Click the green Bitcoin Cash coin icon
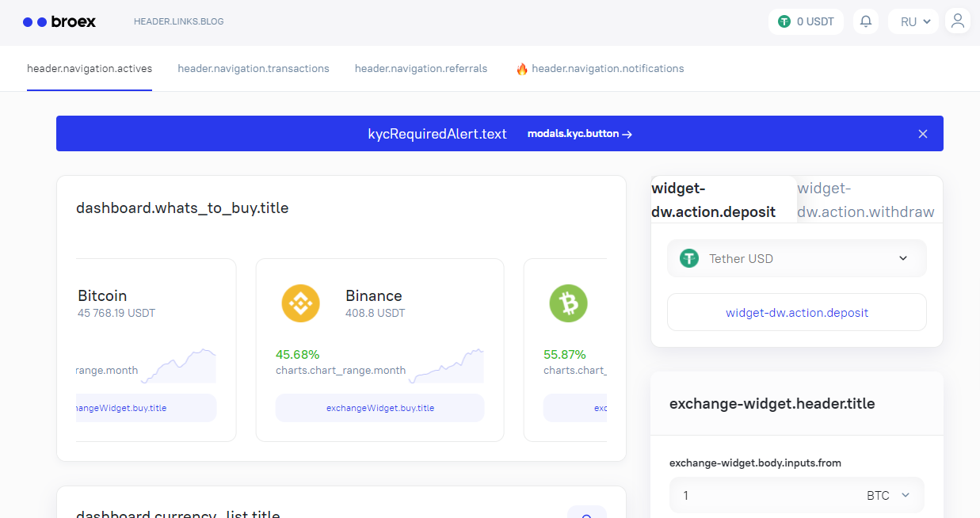This screenshot has height=518, width=980. click(x=569, y=303)
